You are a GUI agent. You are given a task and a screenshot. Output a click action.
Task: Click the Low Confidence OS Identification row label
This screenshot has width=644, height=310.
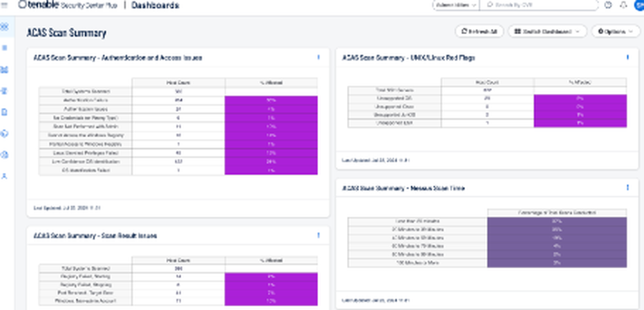(86, 161)
